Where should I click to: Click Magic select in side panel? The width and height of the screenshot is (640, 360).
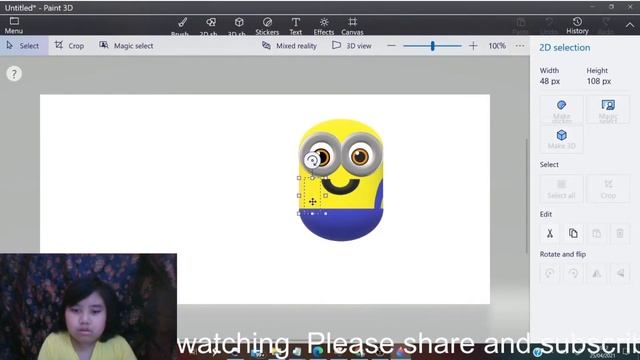coord(608,110)
